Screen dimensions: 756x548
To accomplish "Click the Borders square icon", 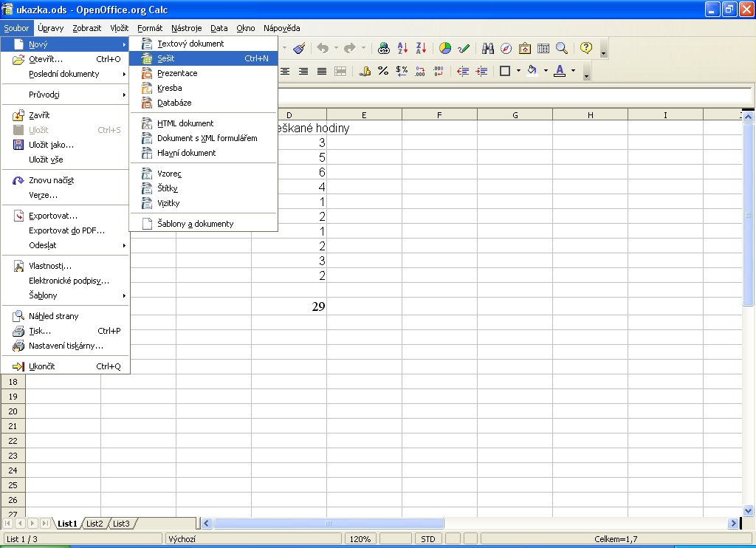I will pyautogui.click(x=505, y=72).
